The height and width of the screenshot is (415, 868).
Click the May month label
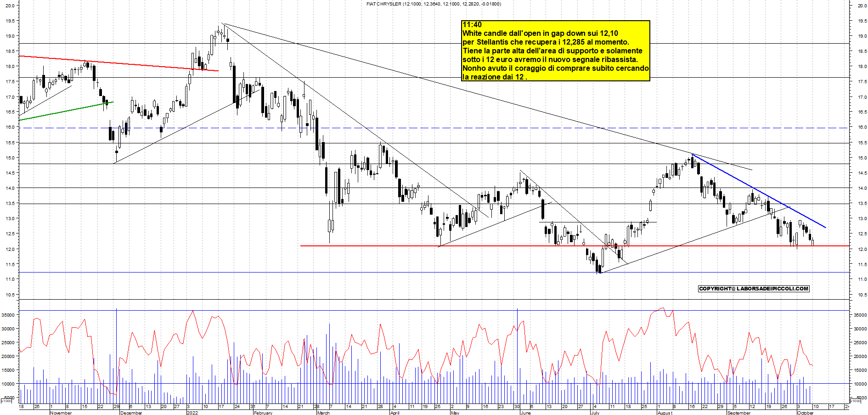click(x=455, y=413)
